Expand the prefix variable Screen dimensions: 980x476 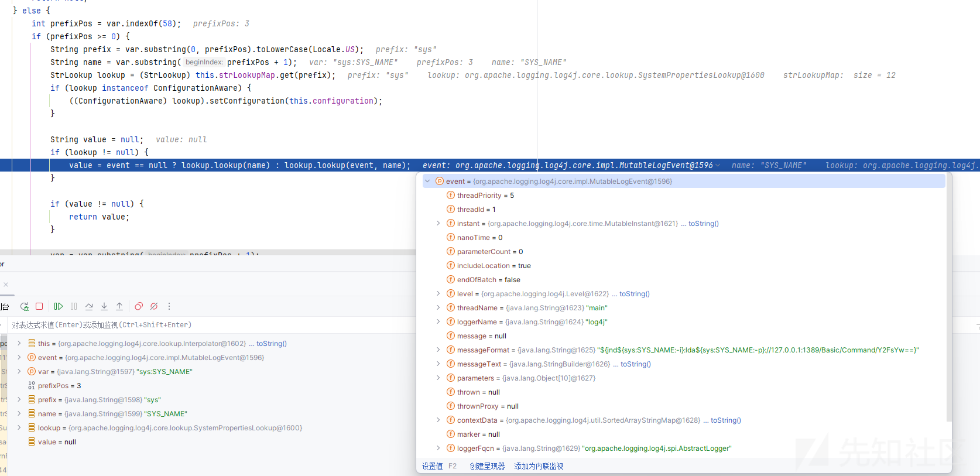click(19, 399)
